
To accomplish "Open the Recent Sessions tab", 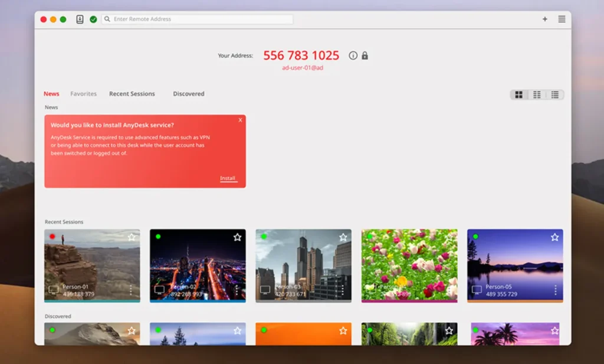I will click(x=132, y=94).
